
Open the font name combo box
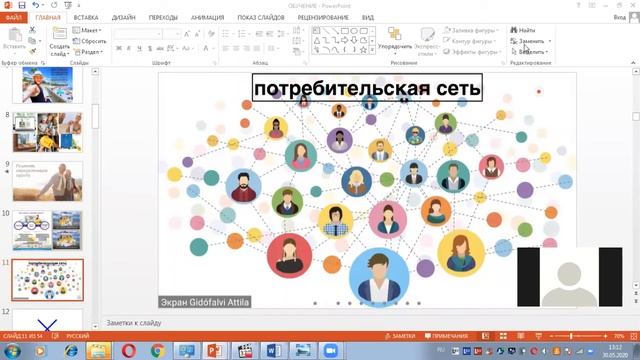pos(138,34)
